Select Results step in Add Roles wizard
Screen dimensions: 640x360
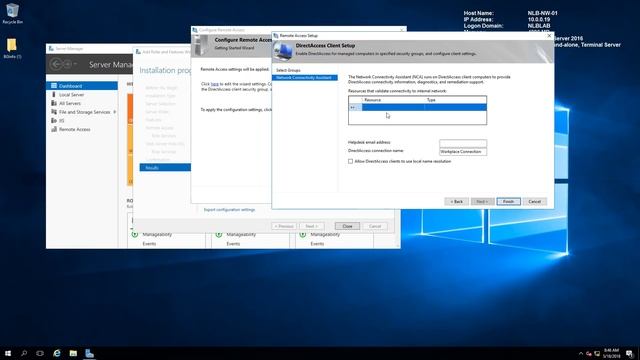coord(165,168)
